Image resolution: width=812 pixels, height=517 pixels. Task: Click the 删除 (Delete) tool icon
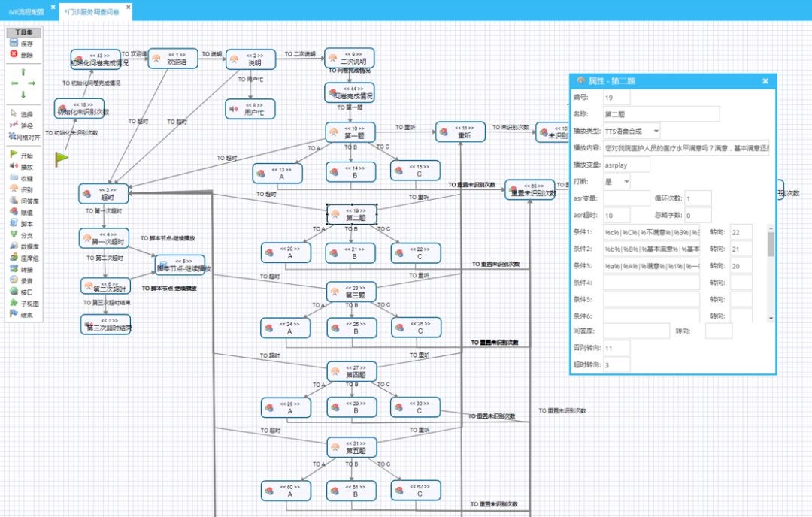14,55
